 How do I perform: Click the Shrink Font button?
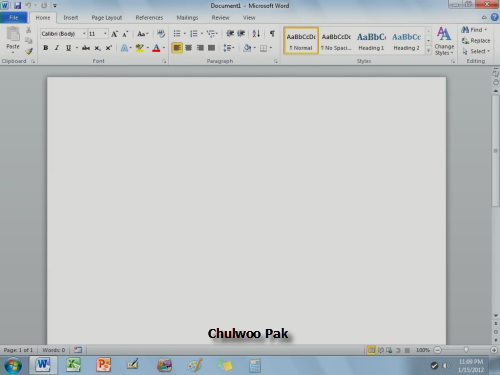[x=125, y=34]
